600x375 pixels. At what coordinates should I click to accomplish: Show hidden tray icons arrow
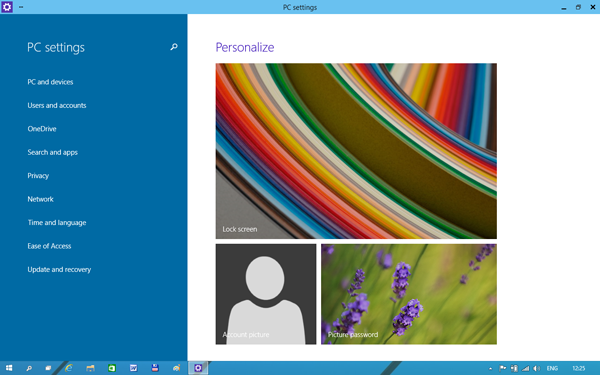point(490,368)
